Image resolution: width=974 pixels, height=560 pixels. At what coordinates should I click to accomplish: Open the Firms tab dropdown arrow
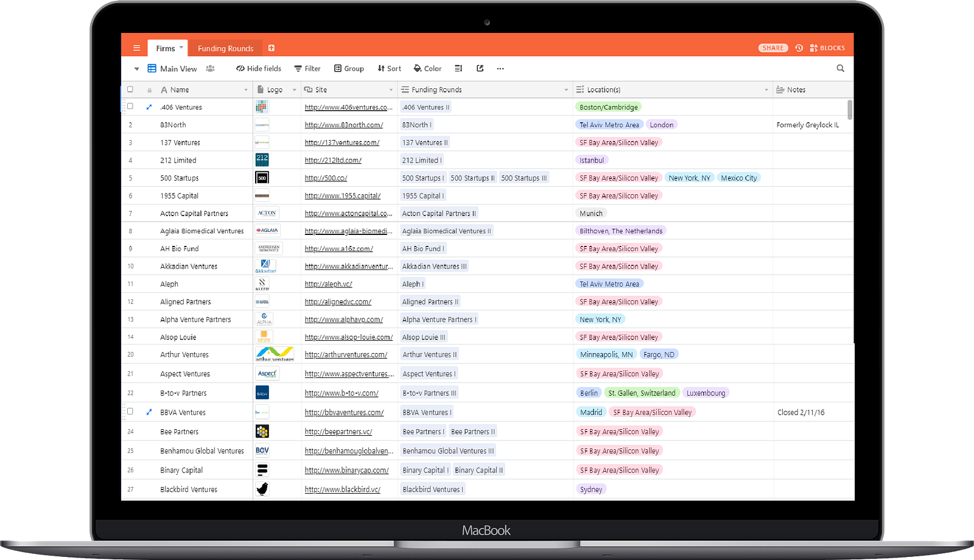pos(181,47)
